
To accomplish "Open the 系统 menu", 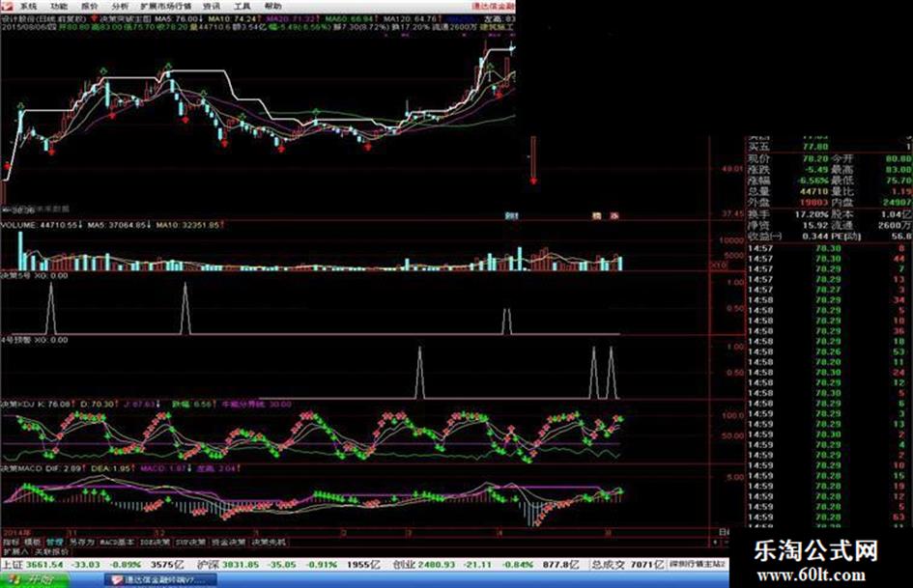I will tap(28, 6).
